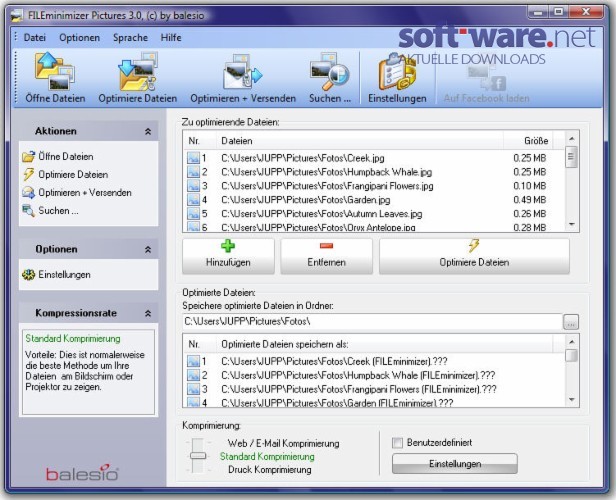
Task: Click the 0.10 MB size value
Action: pyautogui.click(x=530, y=186)
